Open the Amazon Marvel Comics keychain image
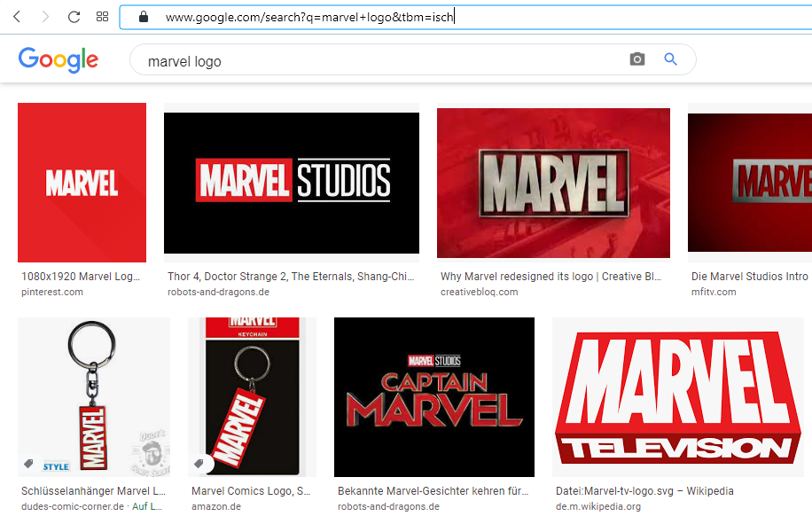812x532 pixels. pyautogui.click(x=252, y=397)
